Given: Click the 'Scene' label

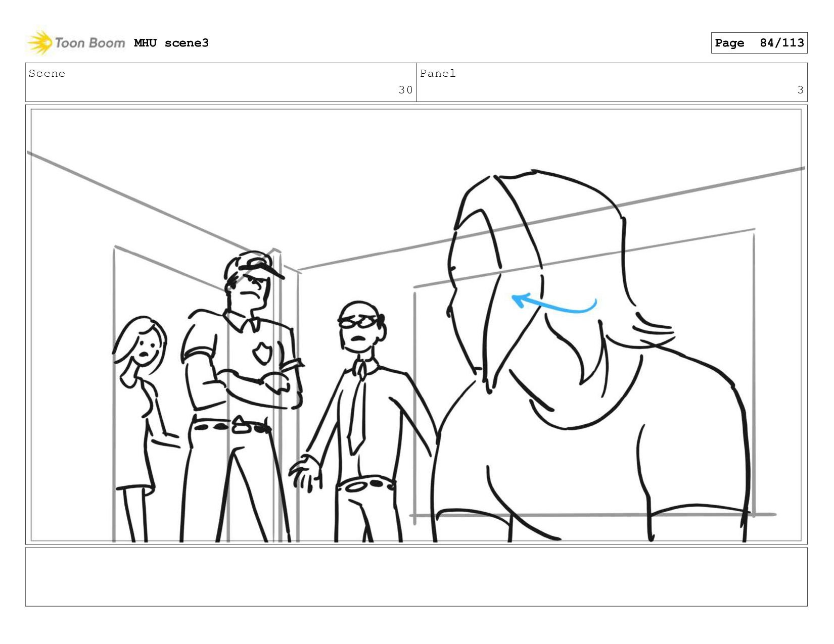Looking at the screenshot, I should (47, 74).
